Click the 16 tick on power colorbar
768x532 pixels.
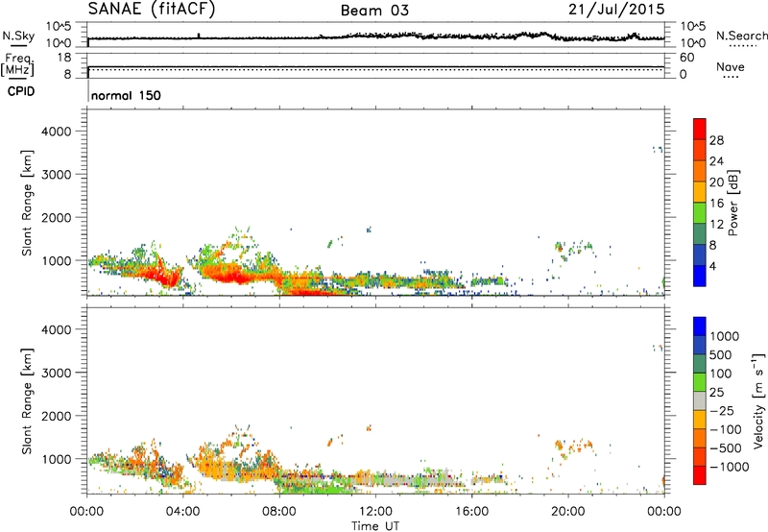click(x=716, y=204)
